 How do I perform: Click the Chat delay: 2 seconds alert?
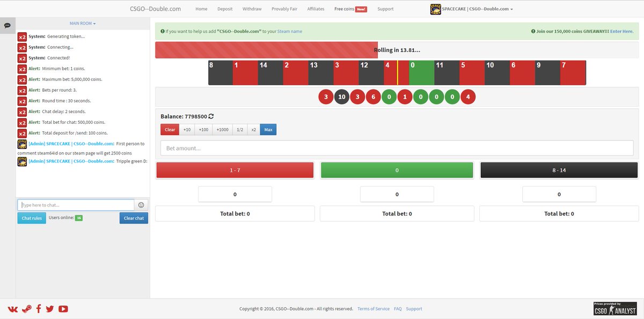click(x=57, y=112)
